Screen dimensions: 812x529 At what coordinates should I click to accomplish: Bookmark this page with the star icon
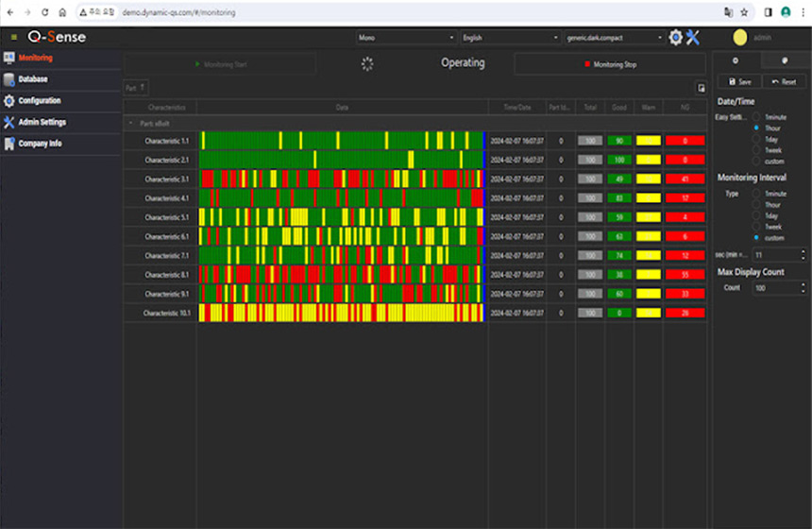pyautogui.click(x=744, y=12)
